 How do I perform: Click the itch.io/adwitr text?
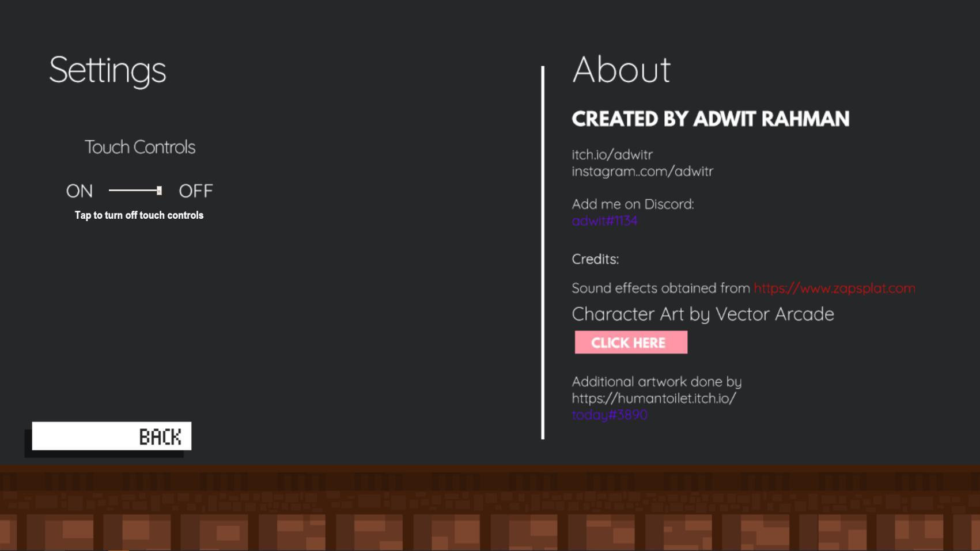(612, 154)
